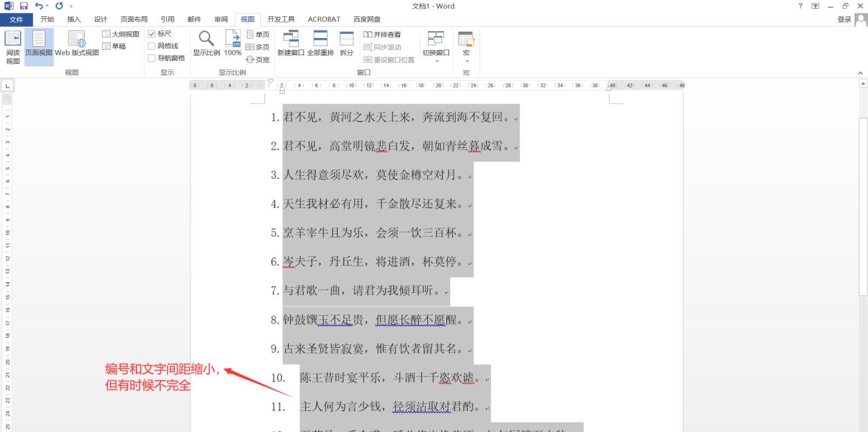
Task: Click 新建窗口 new window
Action: [291, 44]
